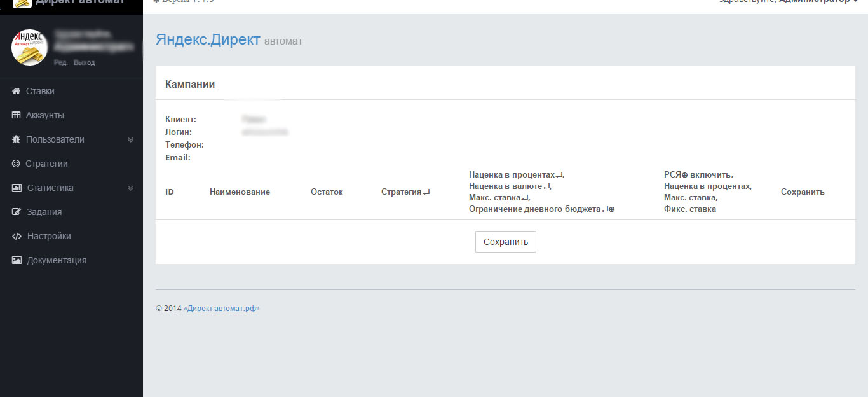Click the enter-arrow icon after Стратегия
The width and height of the screenshot is (868, 397).
pos(426,192)
